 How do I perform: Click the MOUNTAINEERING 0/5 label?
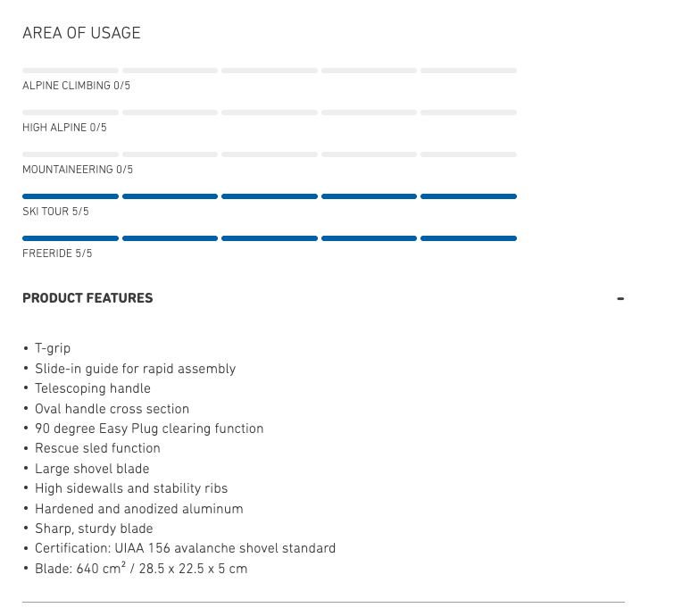78,170
